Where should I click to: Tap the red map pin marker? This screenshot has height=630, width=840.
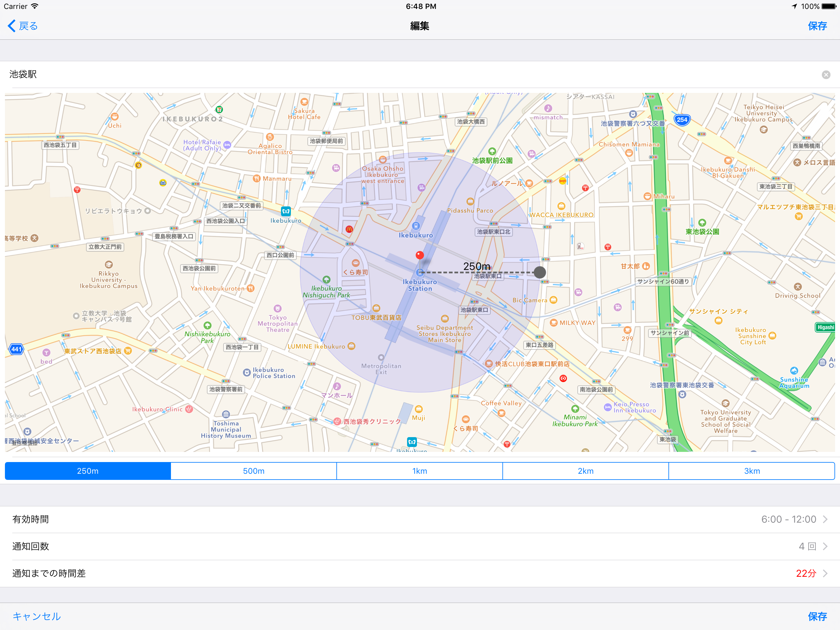pyautogui.click(x=420, y=255)
